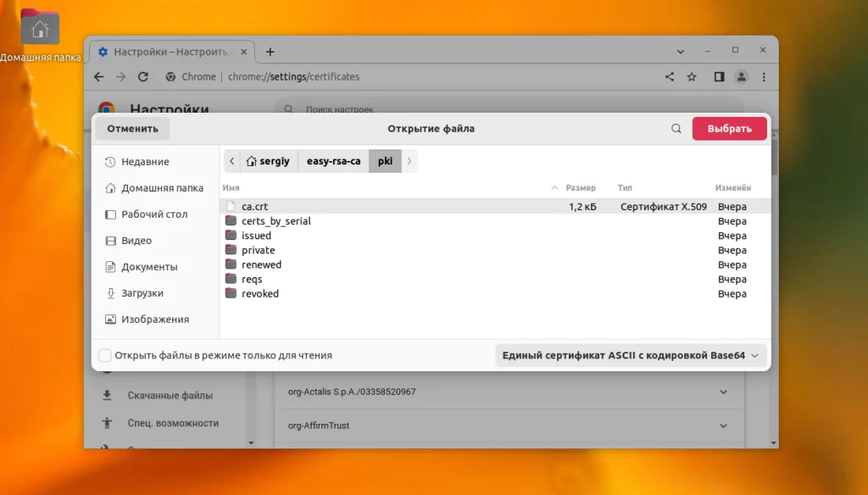The height and width of the screenshot is (495, 868).
Task: Bookmark the page with the star icon
Action: [x=692, y=76]
